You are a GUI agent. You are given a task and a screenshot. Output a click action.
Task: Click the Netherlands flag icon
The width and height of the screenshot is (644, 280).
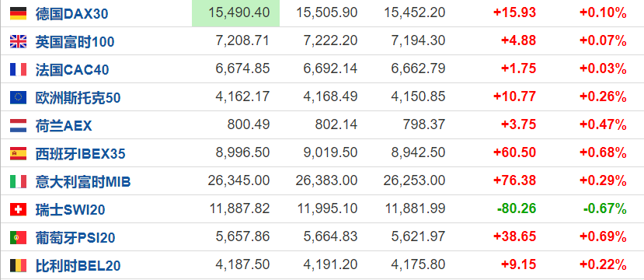tap(18, 125)
